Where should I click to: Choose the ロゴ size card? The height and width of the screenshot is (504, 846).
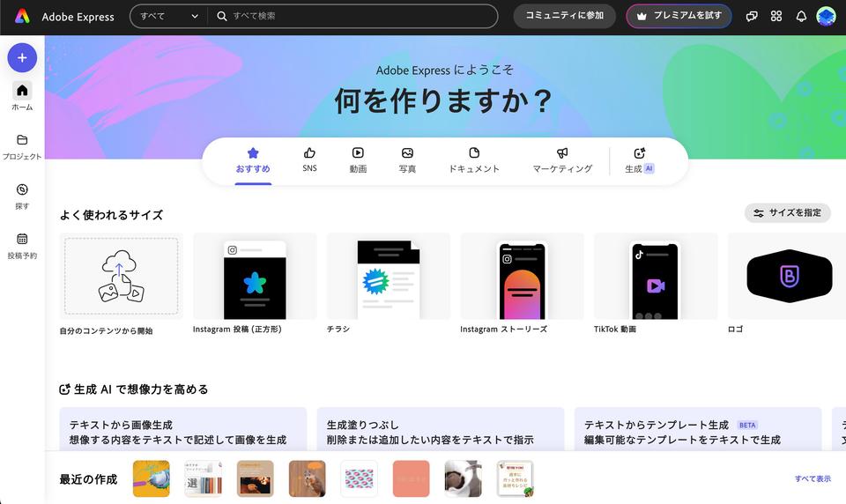click(x=787, y=283)
